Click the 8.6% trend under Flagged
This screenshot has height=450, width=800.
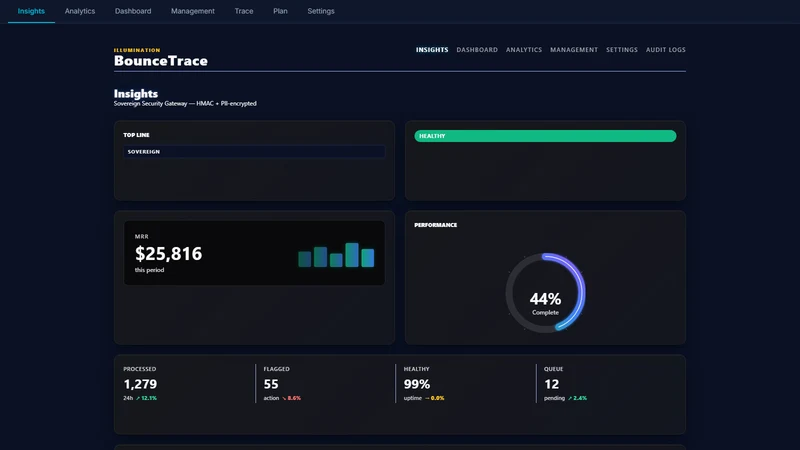tap(291, 398)
